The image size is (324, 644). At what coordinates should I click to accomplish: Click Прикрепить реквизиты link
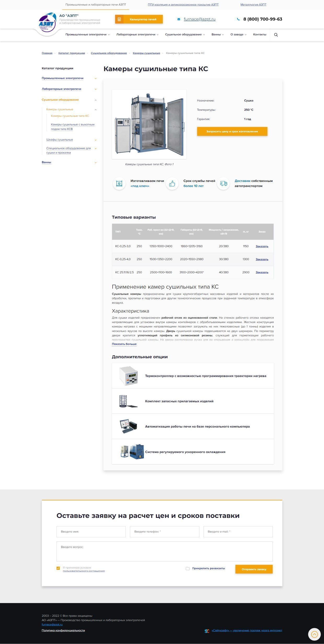(209, 568)
